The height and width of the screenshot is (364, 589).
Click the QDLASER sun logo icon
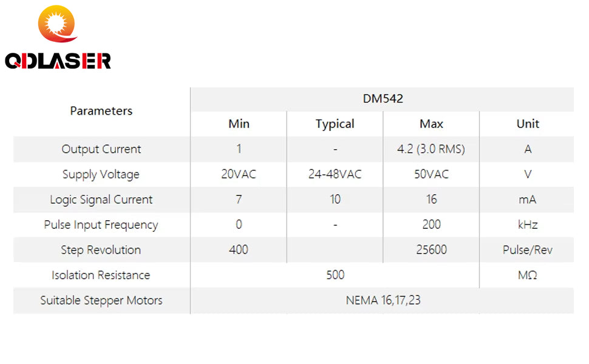(x=58, y=24)
